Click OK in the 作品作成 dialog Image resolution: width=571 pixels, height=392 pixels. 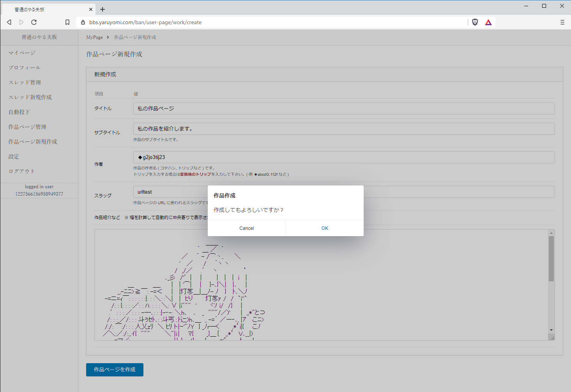point(325,228)
